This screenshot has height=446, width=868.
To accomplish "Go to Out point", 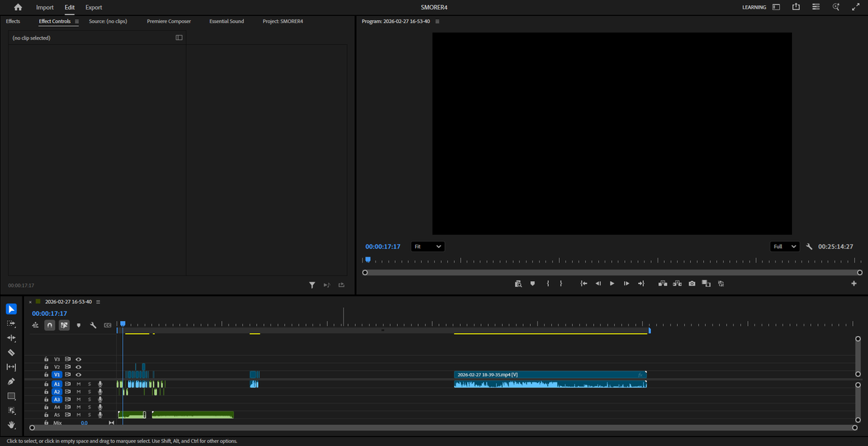I will pyautogui.click(x=641, y=283).
